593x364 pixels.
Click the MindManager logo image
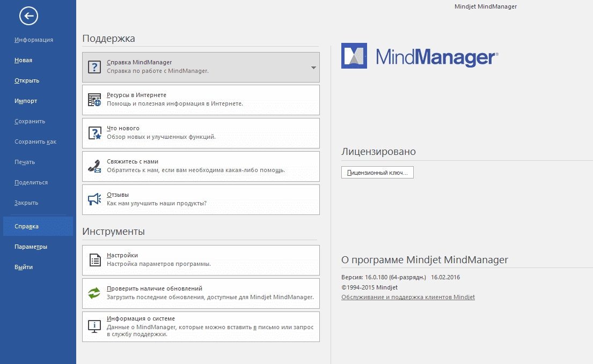(x=420, y=56)
